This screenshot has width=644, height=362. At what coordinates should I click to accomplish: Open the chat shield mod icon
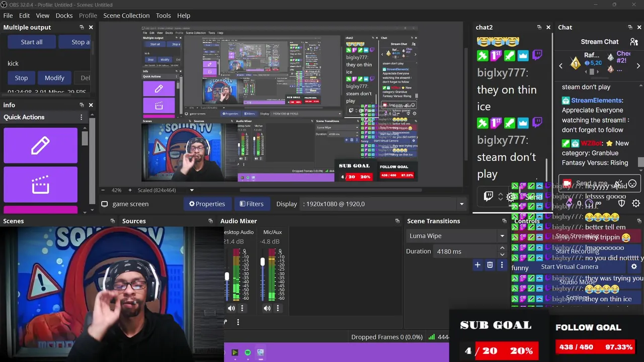click(621, 203)
